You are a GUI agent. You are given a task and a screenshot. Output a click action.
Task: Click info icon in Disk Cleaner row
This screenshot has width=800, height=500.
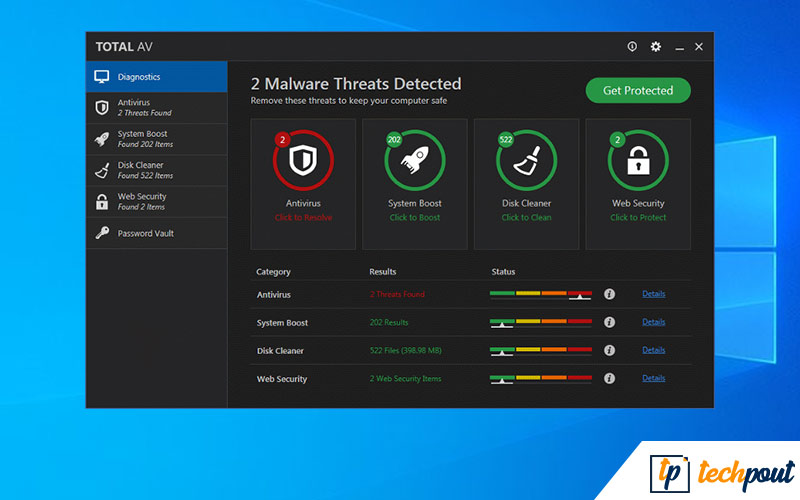pos(609,351)
